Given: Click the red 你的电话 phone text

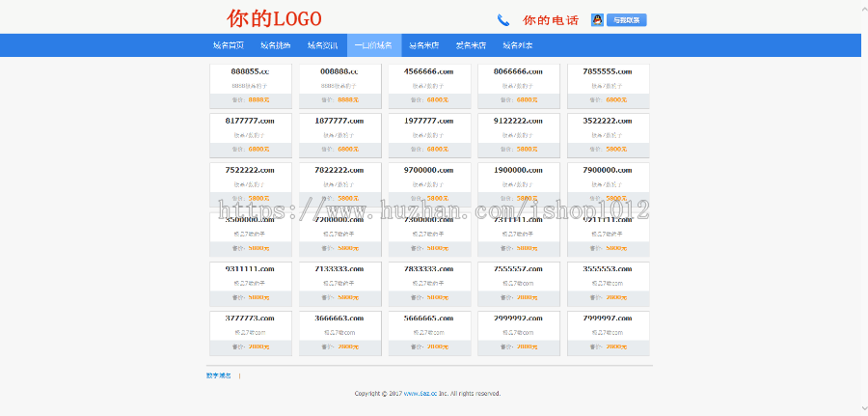Looking at the screenshot, I should pos(551,20).
